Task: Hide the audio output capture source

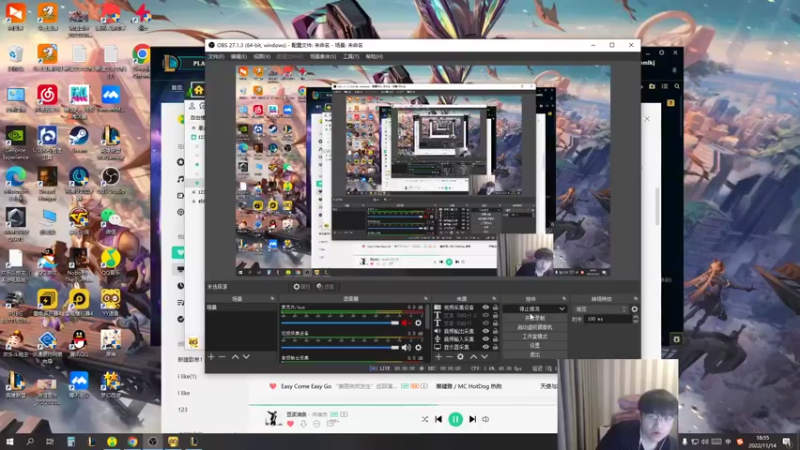Action: click(x=486, y=331)
